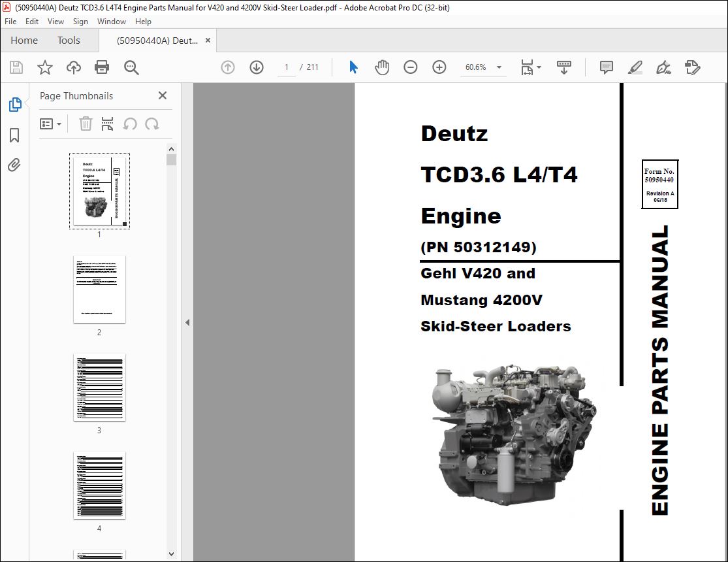Open the Sign document pen tool
The width and height of the screenshot is (728, 562).
[x=663, y=67]
